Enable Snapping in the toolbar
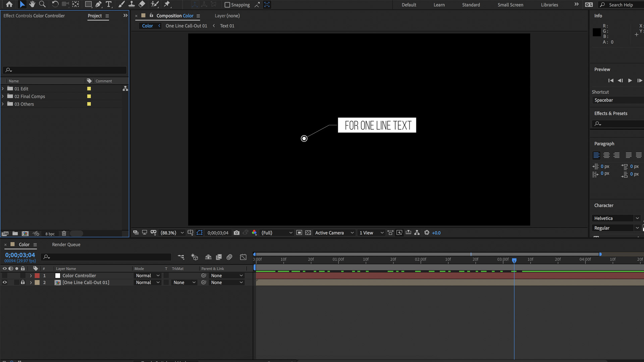This screenshot has height=362, width=644. [x=227, y=5]
